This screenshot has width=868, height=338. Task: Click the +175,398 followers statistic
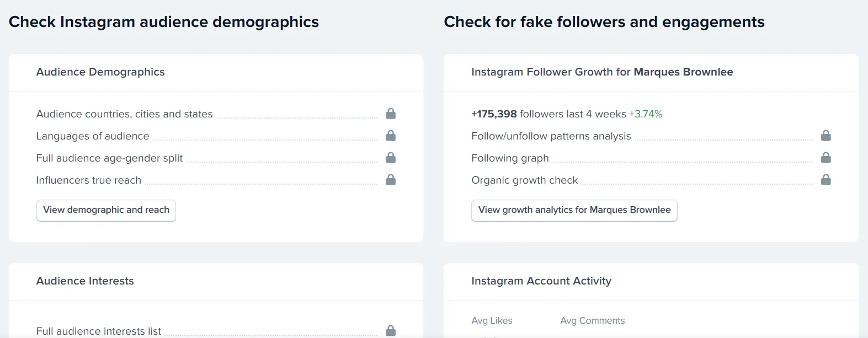(493, 114)
